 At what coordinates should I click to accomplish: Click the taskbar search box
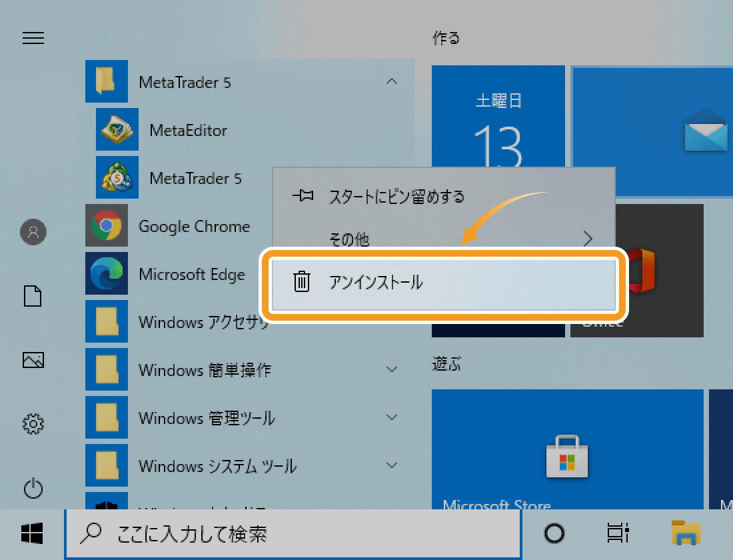click(x=293, y=533)
